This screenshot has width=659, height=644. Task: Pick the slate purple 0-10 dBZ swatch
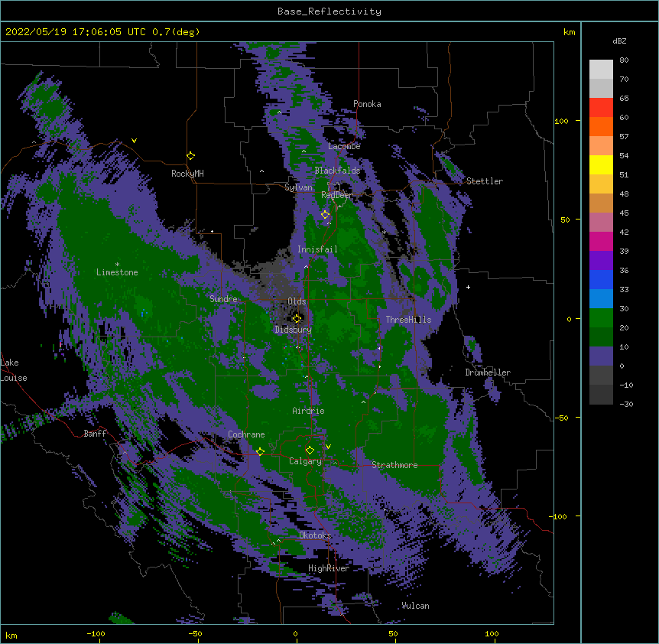[601, 356]
